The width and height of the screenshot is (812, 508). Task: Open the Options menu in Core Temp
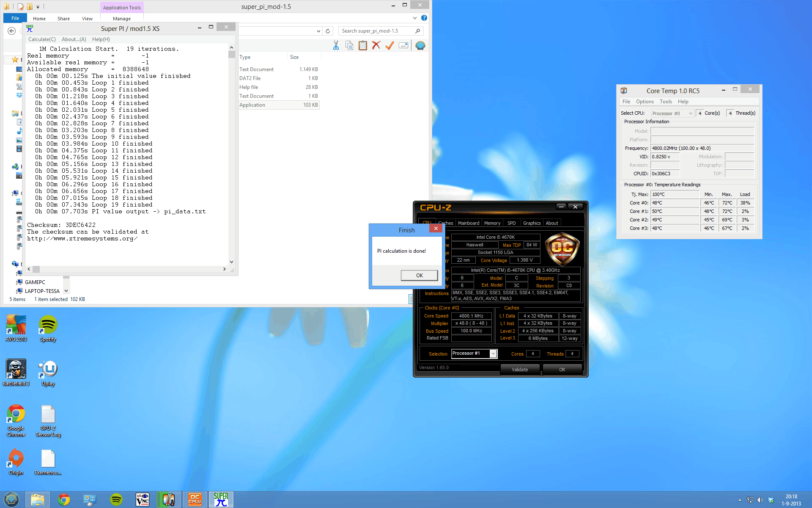[645, 102]
